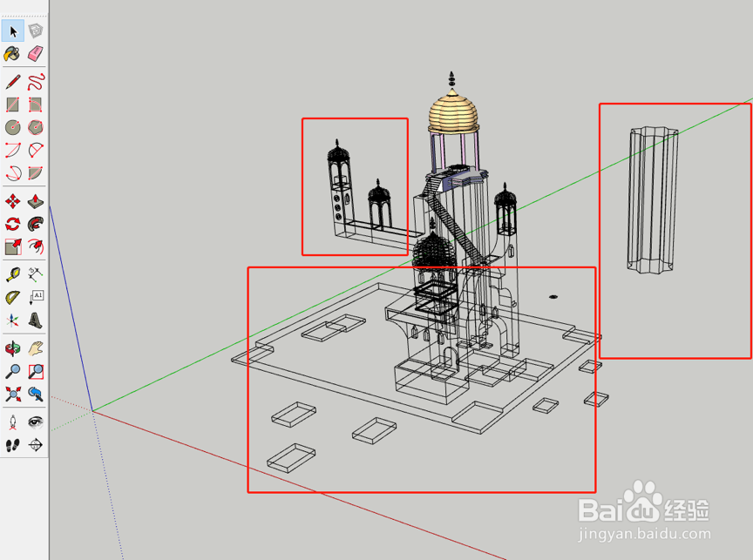
Task: Select the Rectangle drawing tool
Action: tap(13, 105)
